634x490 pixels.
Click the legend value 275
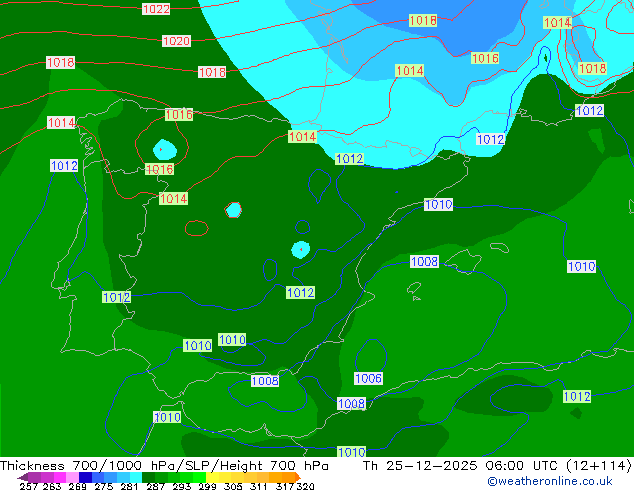104,486
